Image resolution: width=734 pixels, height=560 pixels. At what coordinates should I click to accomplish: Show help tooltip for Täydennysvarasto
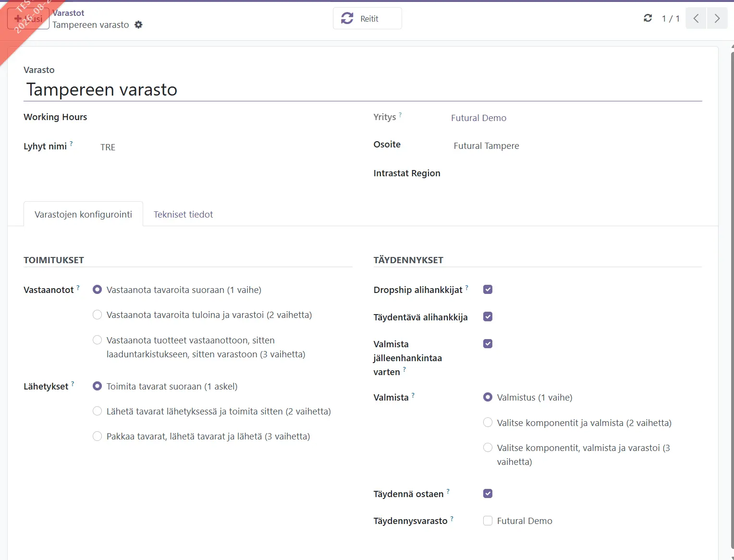pos(452,518)
